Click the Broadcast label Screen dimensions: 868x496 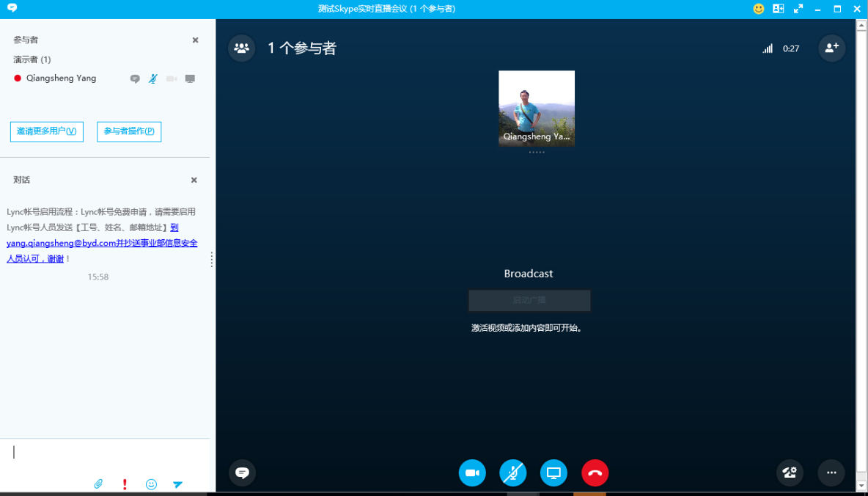529,273
